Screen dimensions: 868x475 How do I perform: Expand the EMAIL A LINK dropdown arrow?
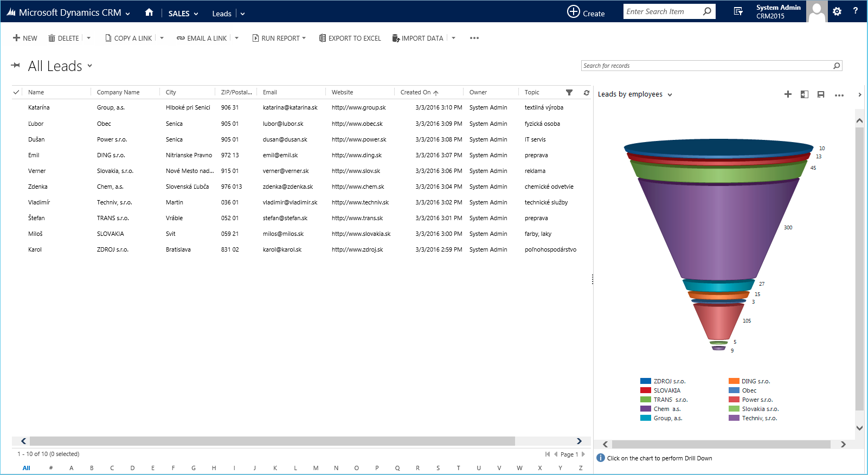click(x=236, y=38)
